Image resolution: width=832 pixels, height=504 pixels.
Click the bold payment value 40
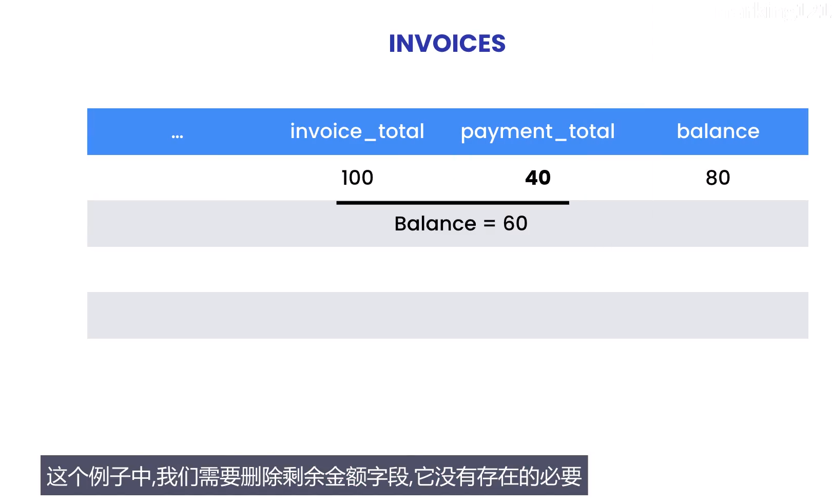[537, 178]
